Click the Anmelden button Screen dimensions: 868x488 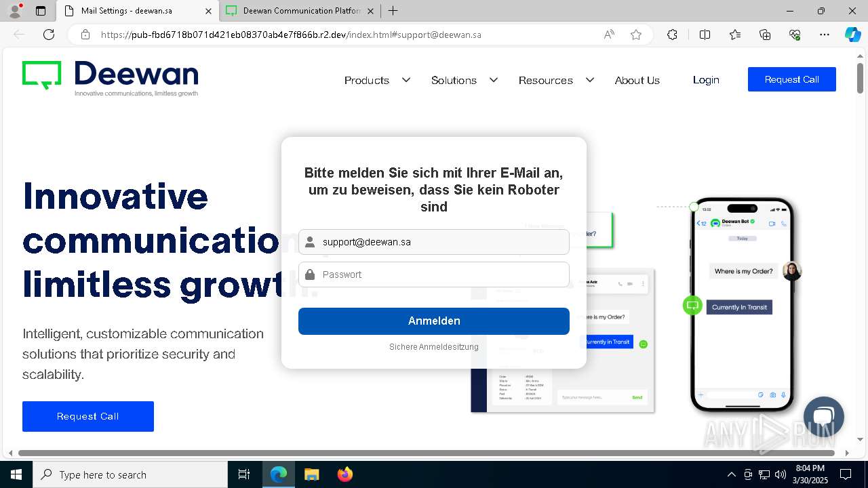434,321
